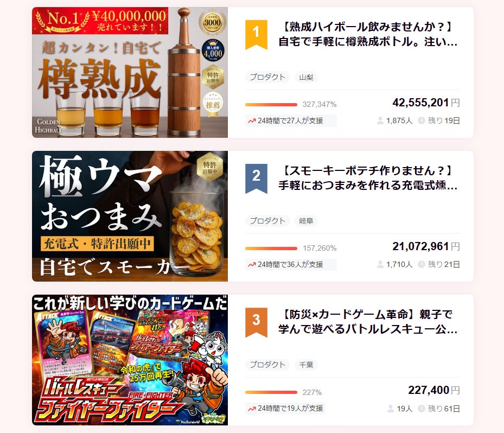Click supporter person icon beside 1,710人

pyautogui.click(x=380, y=264)
